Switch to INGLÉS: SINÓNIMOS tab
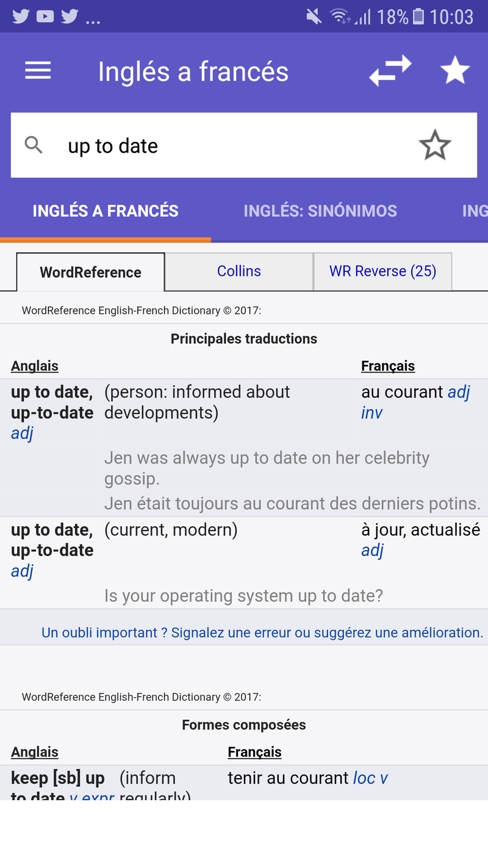Screen dimensions: 488x868 [320, 211]
